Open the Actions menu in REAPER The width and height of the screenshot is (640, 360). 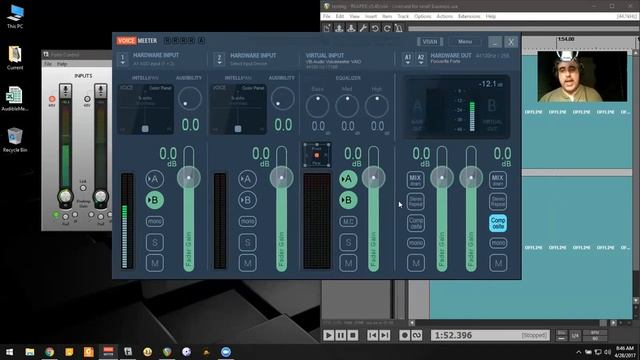(444, 16)
